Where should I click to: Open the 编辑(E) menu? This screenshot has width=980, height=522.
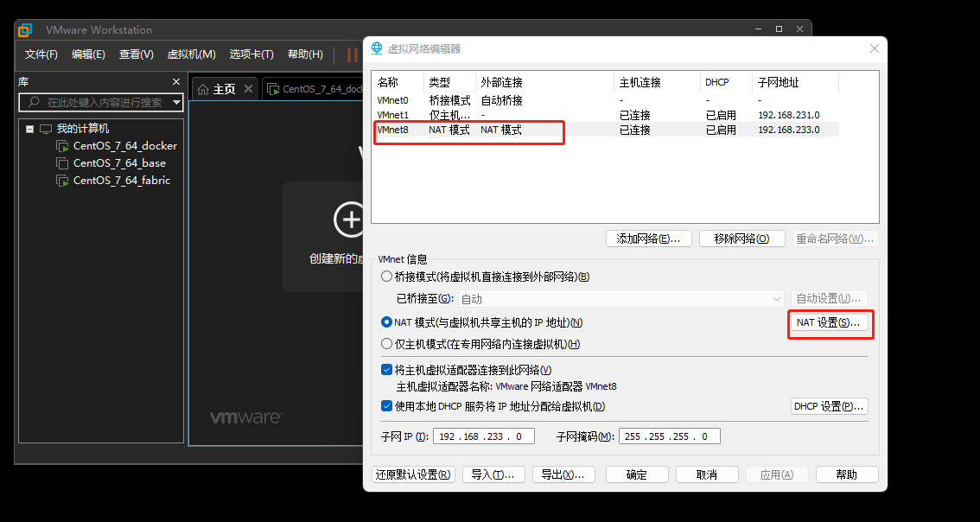(x=88, y=54)
